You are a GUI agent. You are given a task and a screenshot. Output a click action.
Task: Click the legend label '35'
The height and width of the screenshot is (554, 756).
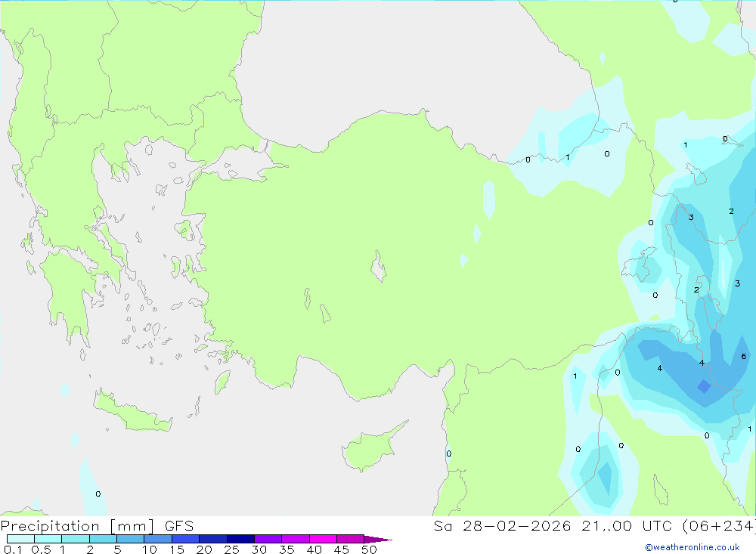(287, 549)
